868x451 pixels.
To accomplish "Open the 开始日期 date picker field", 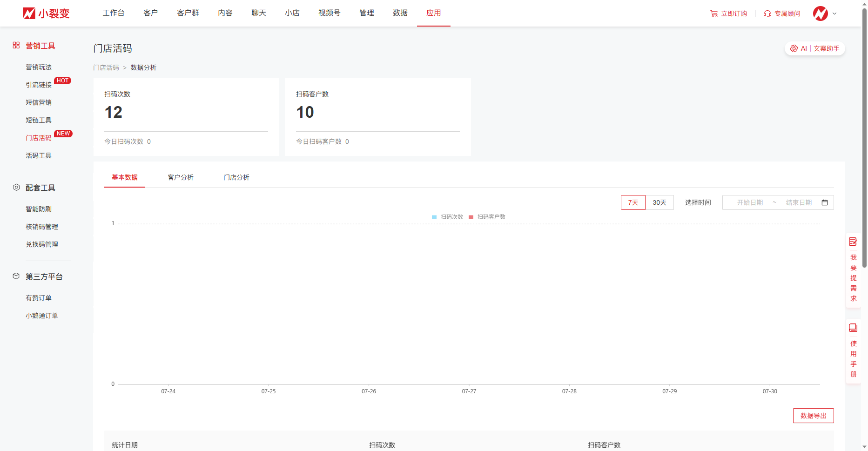I will 750,203.
